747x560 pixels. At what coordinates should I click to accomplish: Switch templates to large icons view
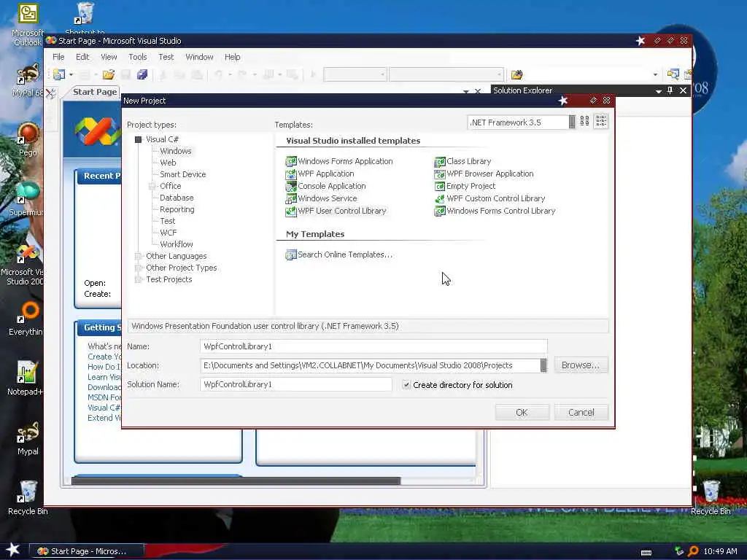[x=584, y=122]
